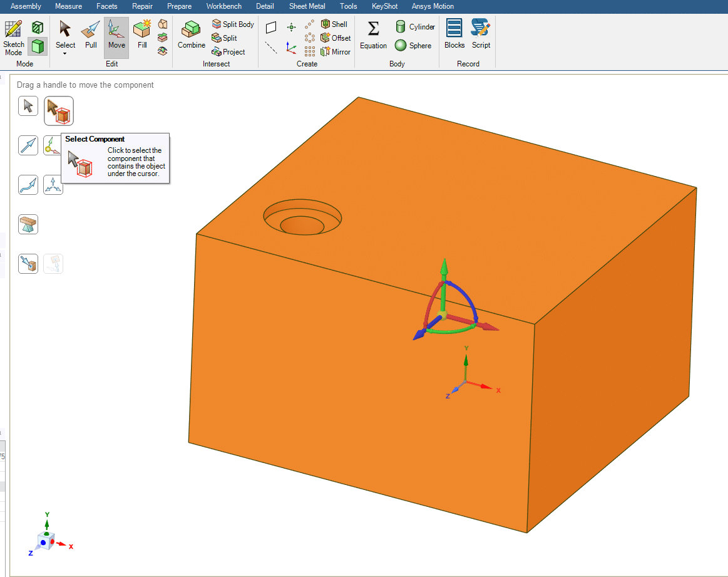Click the Move Along Trace curved-arrow guide
Image resolution: width=728 pixels, height=577 pixels.
point(28,185)
